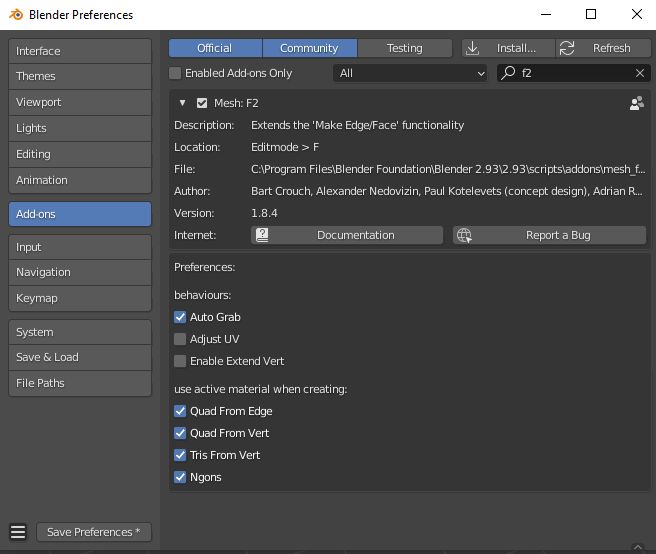Open the Keymap section

point(80,298)
